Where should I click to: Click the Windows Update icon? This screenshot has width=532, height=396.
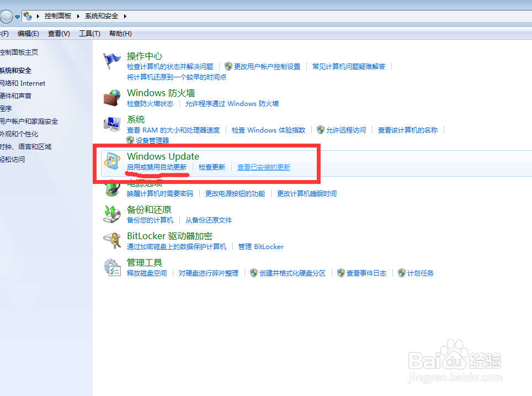[112, 161]
